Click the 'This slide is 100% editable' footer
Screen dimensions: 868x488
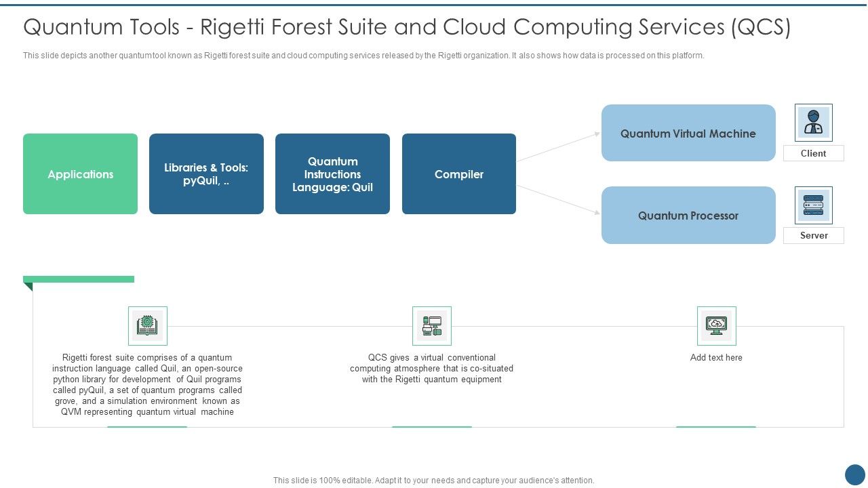(434, 481)
